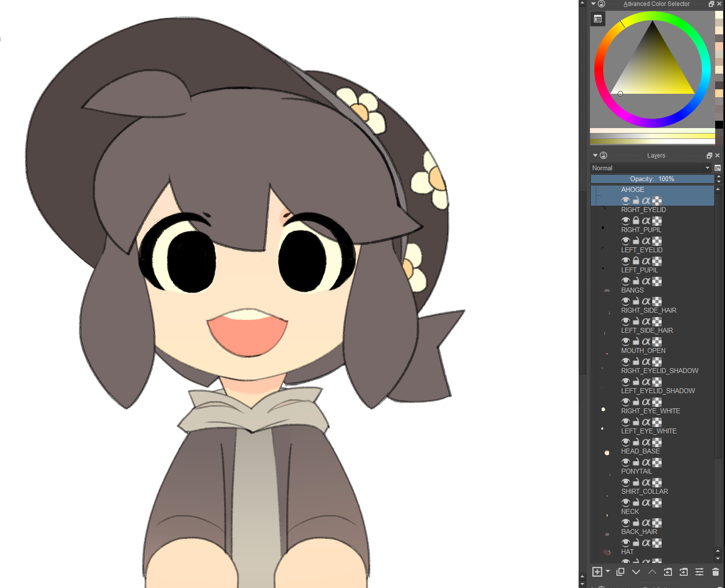Toggle lock on the Layers docker
Viewport: 725px width, 588px height.
coord(603,156)
